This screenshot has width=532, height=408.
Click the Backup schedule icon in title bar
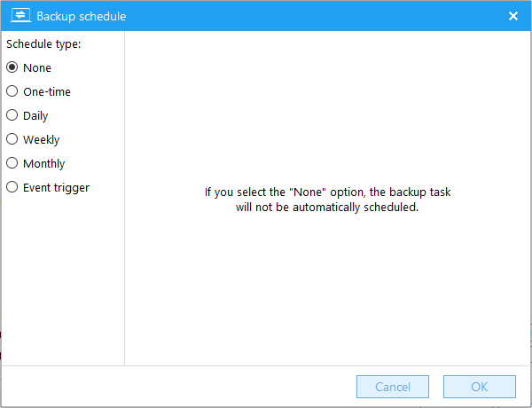pos(20,16)
